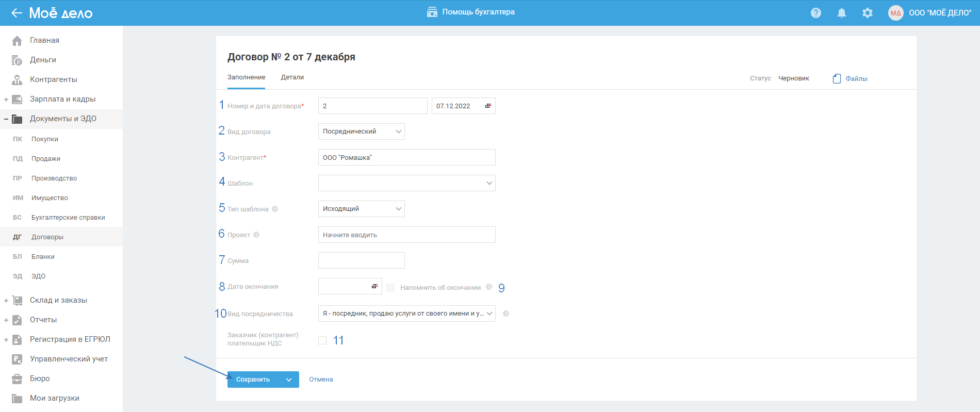Expand Склад и заказы section
The width and height of the screenshot is (980, 412).
(x=6, y=300)
